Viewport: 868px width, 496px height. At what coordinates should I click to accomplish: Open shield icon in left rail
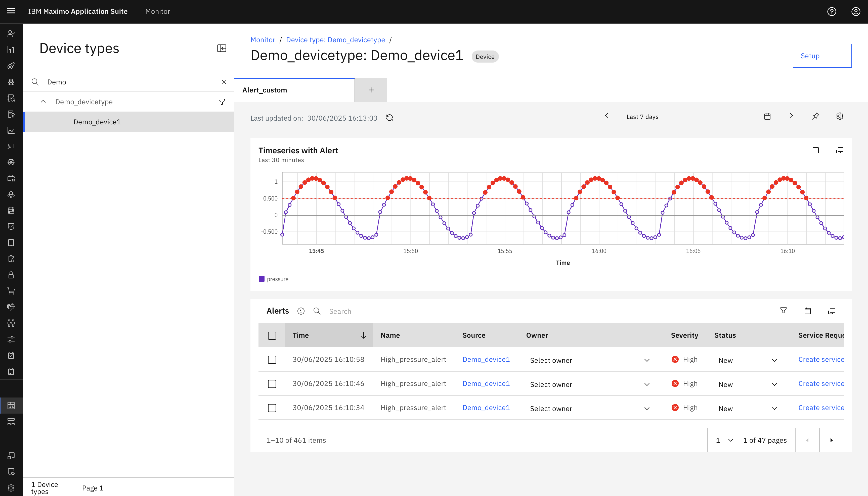pyautogui.click(x=11, y=227)
